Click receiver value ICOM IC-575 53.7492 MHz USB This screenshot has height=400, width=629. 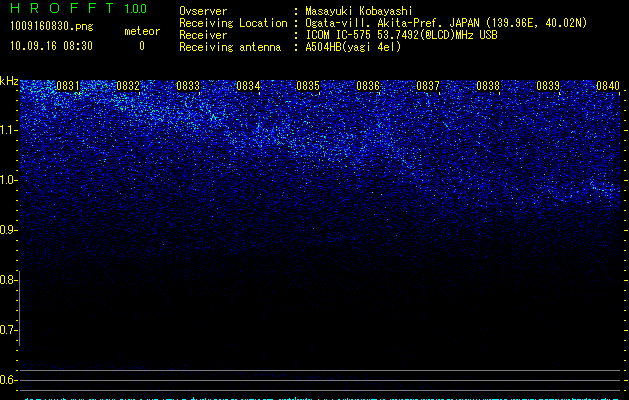(401, 35)
